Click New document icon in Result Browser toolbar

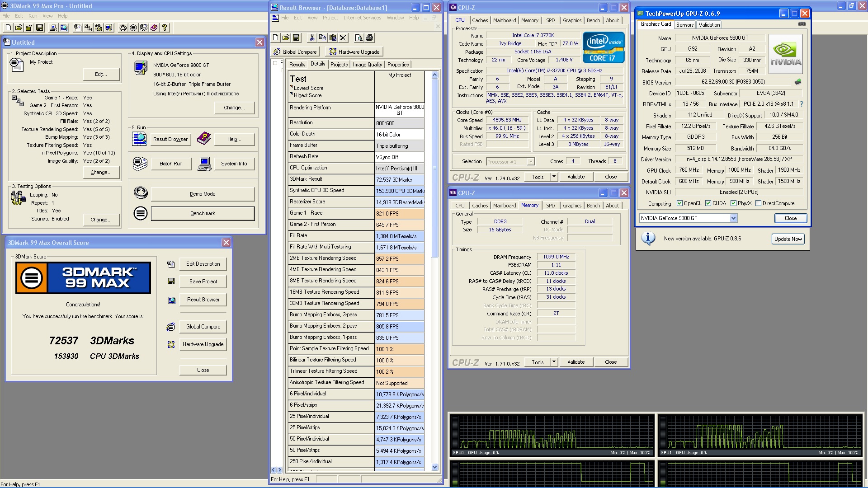coord(275,38)
